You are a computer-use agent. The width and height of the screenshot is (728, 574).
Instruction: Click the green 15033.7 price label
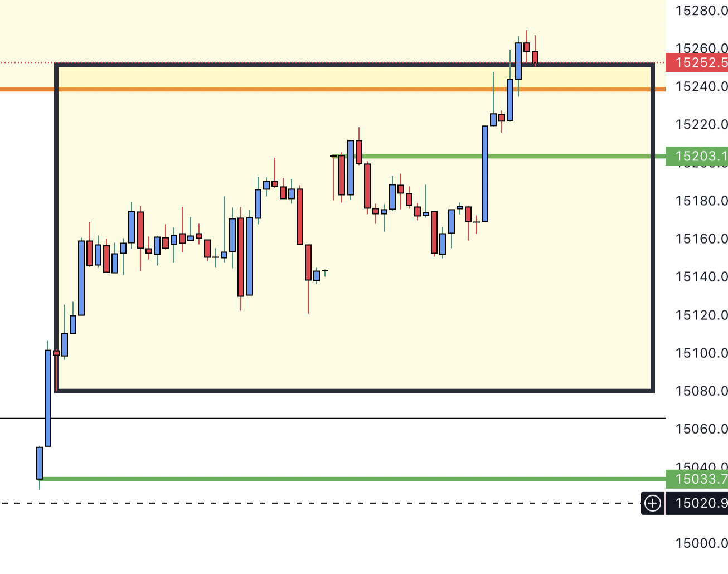coord(698,479)
